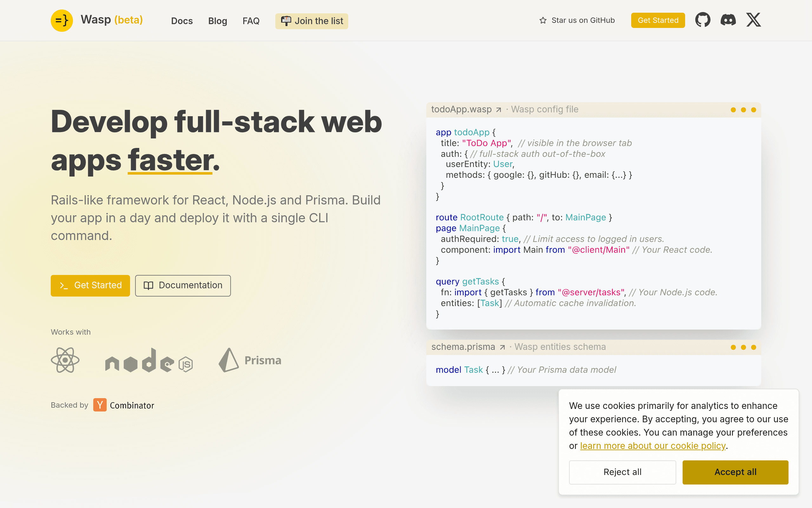Click "model Task" in schema panel

click(459, 370)
